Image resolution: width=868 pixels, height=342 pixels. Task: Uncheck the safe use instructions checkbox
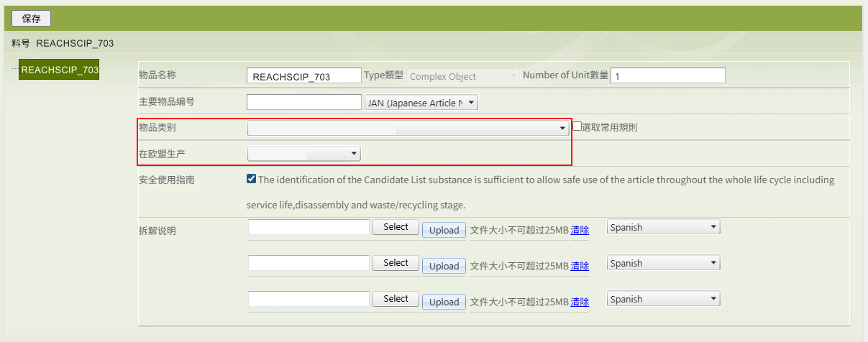[251, 179]
